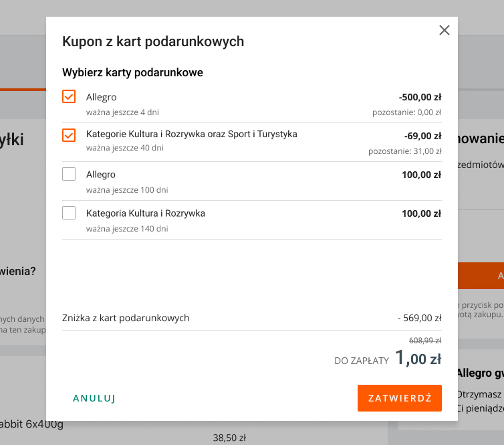
Task: Click 'pozostanie: 31,00 zł' text
Action: tap(405, 151)
